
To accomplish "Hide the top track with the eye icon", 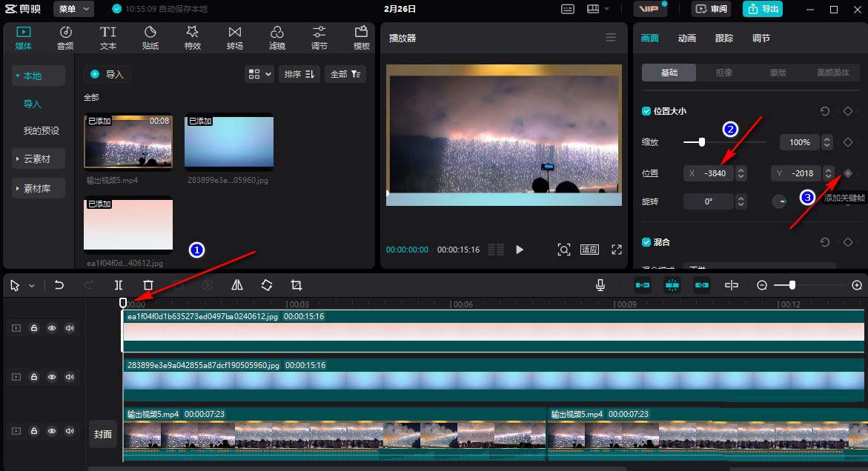I will pyautogui.click(x=52, y=328).
